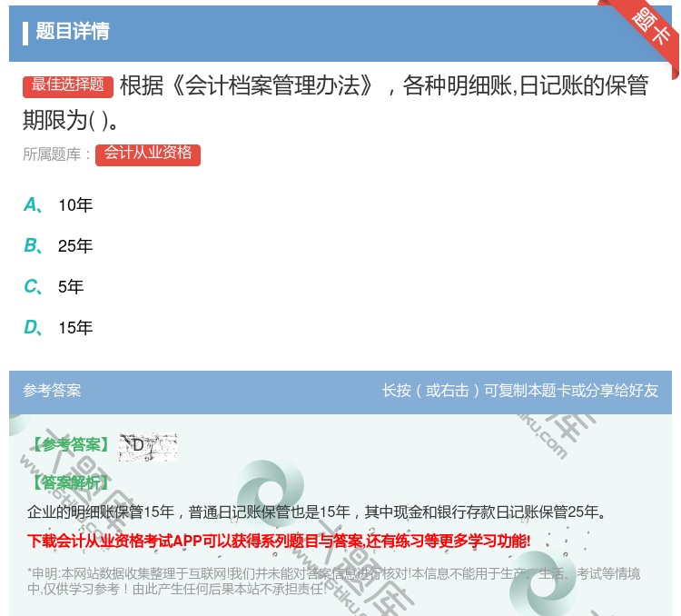Image resolution: width=681 pixels, height=616 pixels.
Task: Click the 【答案解析】 green label
Action: 71,482
